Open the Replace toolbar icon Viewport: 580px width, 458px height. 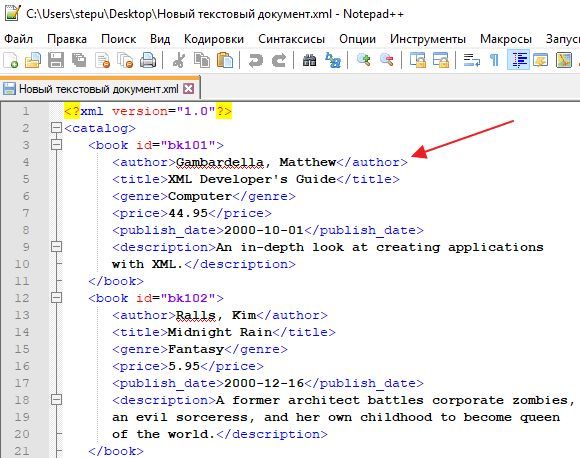(x=333, y=60)
